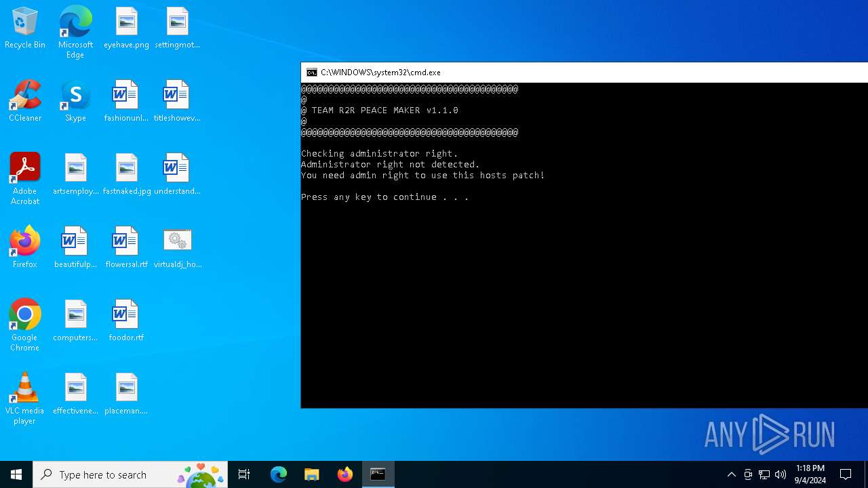Select the effectivene... image file
The image size is (868, 488).
(75, 394)
